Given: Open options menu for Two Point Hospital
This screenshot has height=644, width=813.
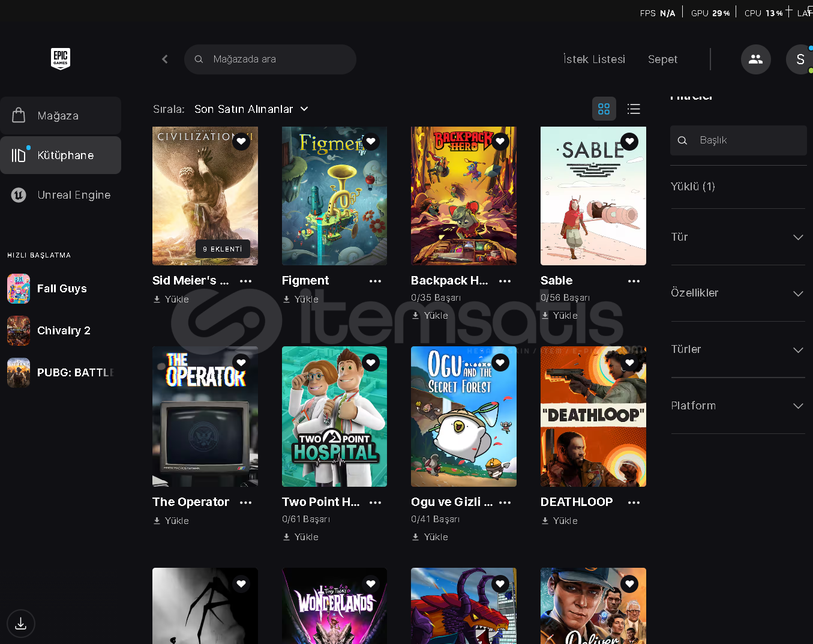Looking at the screenshot, I should point(376,502).
